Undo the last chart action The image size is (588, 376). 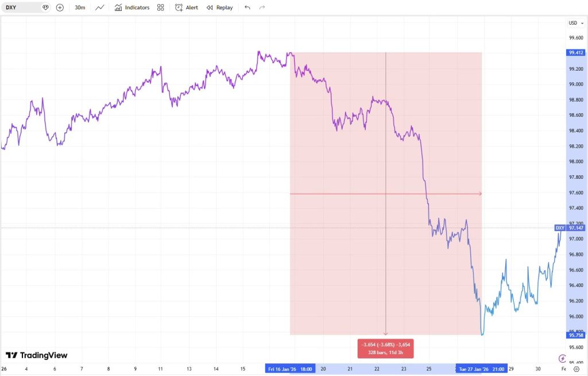click(247, 7)
